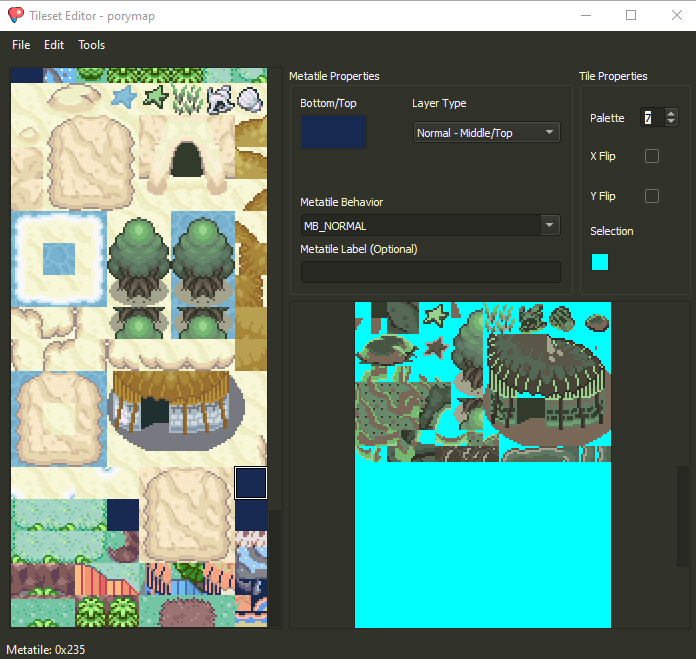Enable the X Flip checkbox
This screenshot has width=696, height=659.
point(652,156)
